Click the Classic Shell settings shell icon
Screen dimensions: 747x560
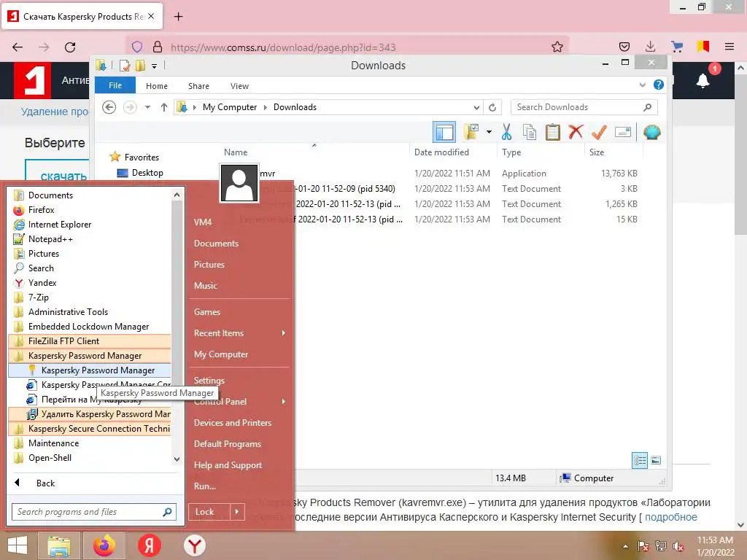coord(651,132)
